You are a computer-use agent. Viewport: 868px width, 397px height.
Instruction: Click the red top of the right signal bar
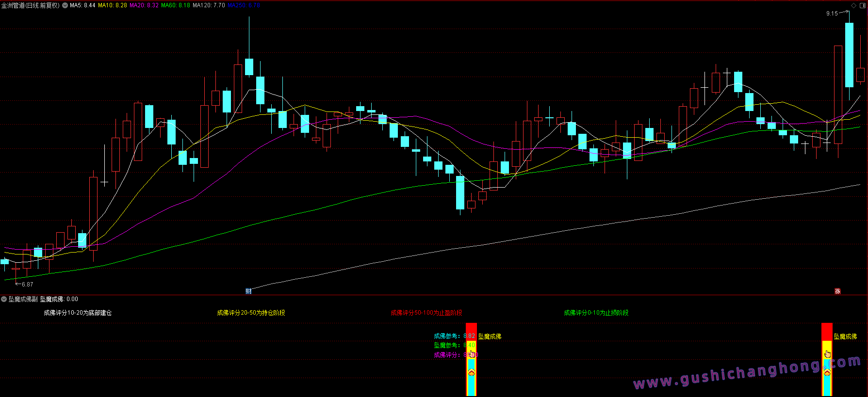tap(827, 332)
